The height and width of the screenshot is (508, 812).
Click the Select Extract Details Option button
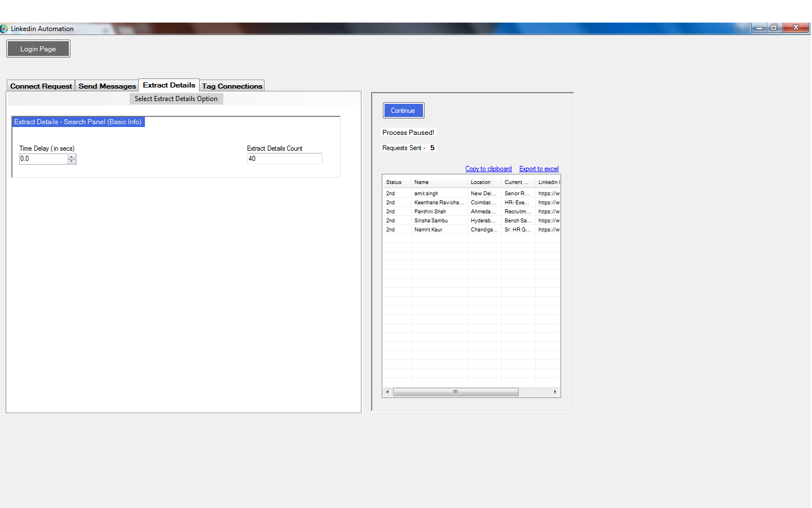176,99
